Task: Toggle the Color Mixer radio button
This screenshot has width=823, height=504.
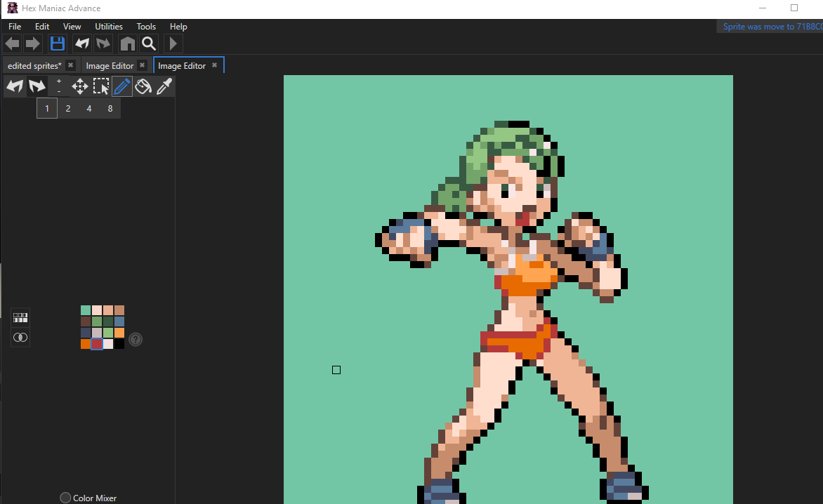Action: click(x=65, y=498)
